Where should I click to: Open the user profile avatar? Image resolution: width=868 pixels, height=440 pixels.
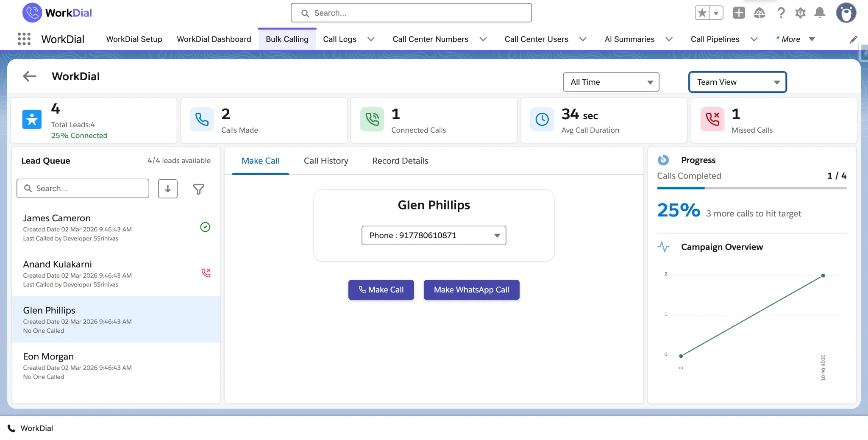[x=846, y=13]
